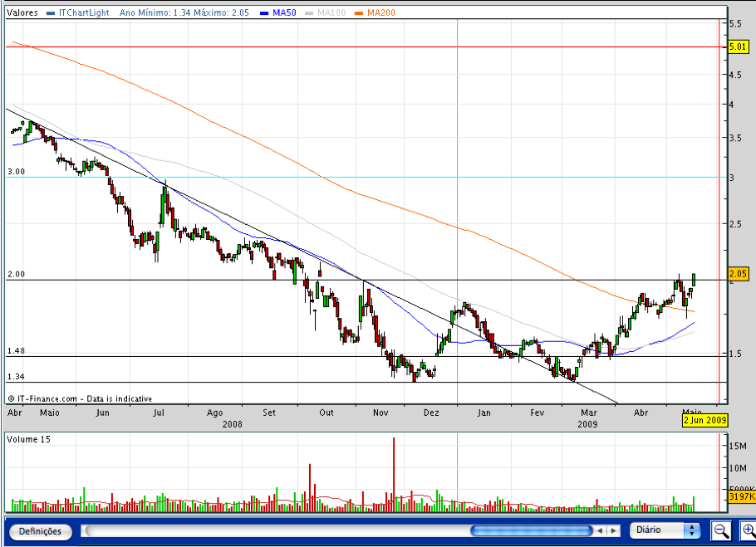
Task: Open the Diário timeframe dropdown
Action: point(665,530)
